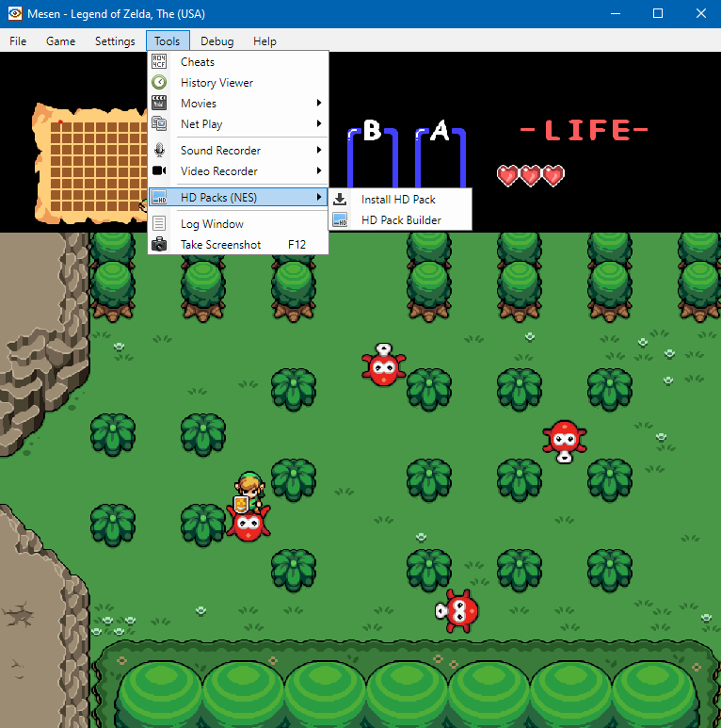This screenshot has width=721, height=728.
Task: Select Cheats from the Tools menu
Action: pyautogui.click(x=238, y=62)
